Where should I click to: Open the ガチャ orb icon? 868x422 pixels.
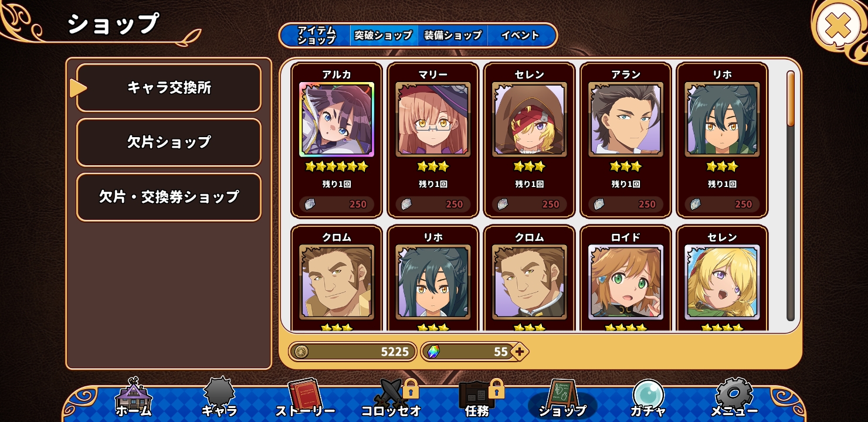[647, 398]
